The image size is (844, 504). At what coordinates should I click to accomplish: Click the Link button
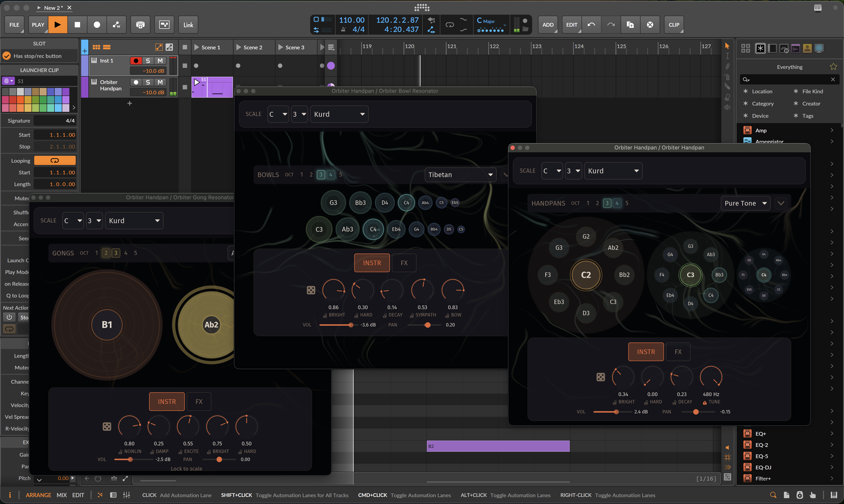click(x=188, y=24)
